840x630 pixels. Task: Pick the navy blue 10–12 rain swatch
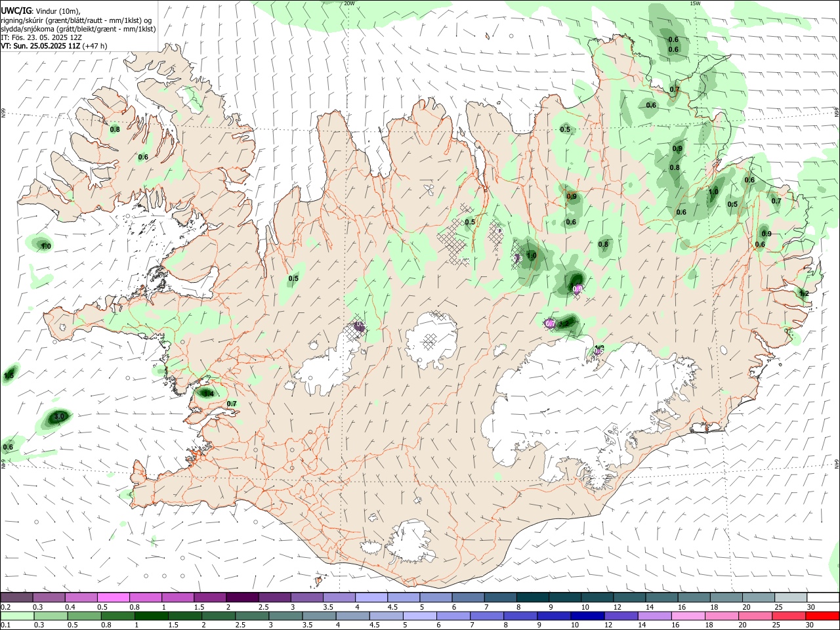(587, 616)
